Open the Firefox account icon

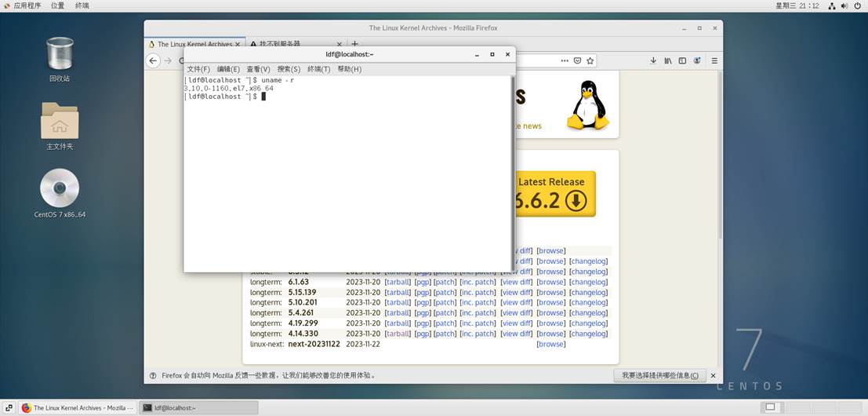[x=697, y=61]
